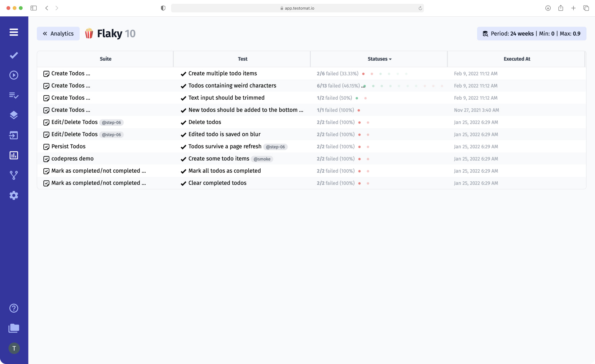
Task: Select the Test column header
Action: [242, 59]
